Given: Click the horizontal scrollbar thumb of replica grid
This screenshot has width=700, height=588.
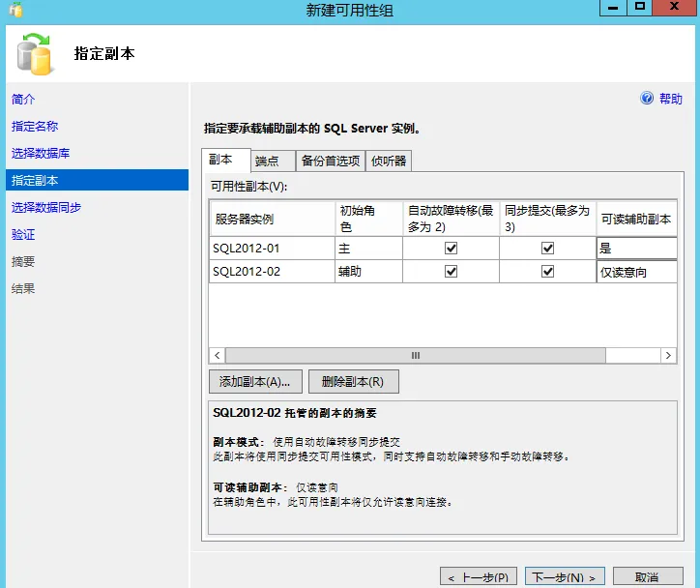Looking at the screenshot, I should click(x=416, y=355).
